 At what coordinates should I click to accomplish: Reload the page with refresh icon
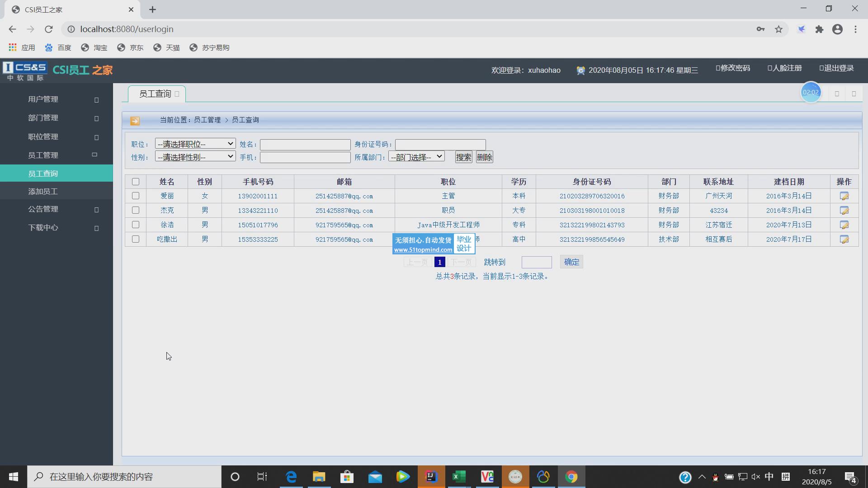tap(48, 29)
